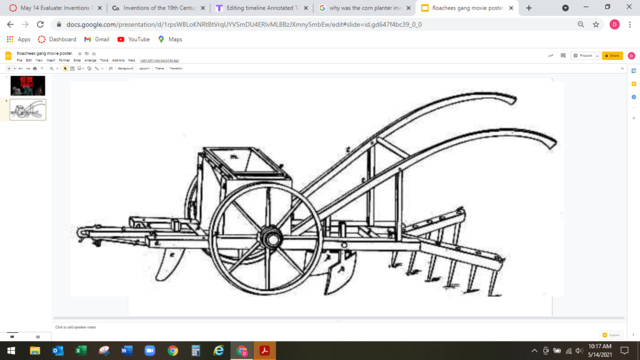Open Zoom from taskbar

(150, 351)
